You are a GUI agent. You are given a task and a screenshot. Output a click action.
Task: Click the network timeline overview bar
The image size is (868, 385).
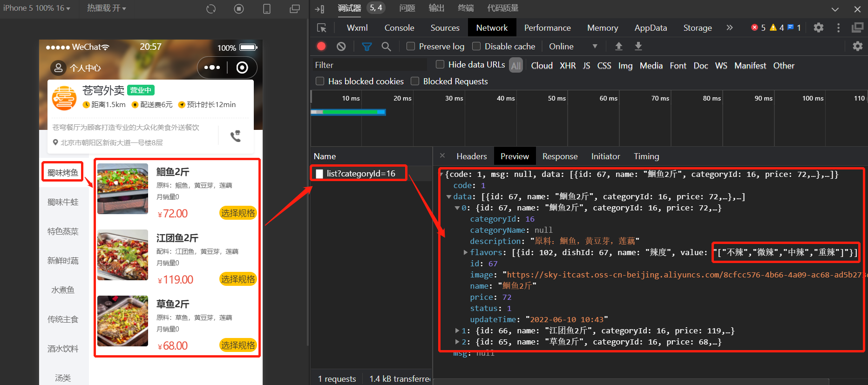click(x=348, y=112)
